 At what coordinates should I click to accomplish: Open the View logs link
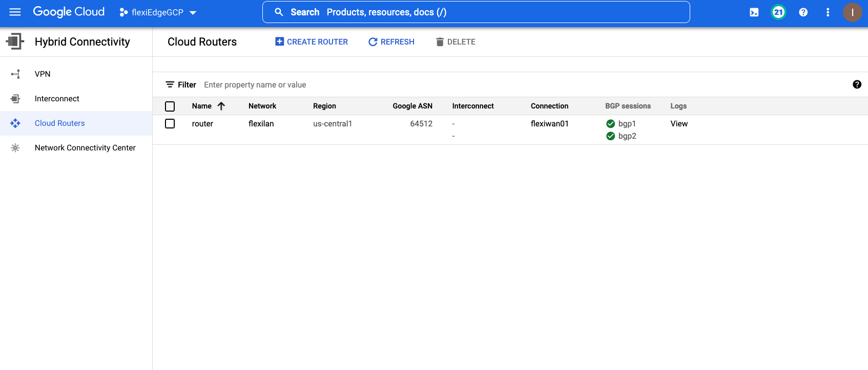click(679, 124)
